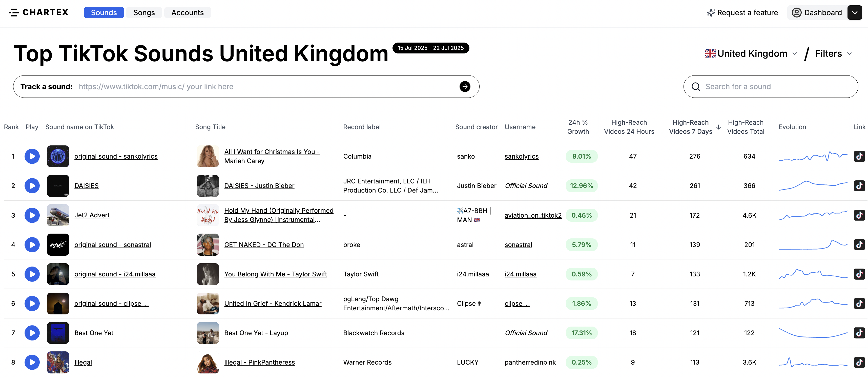
Task: Open TikTok link for Best One Yet
Action: coord(859,333)
